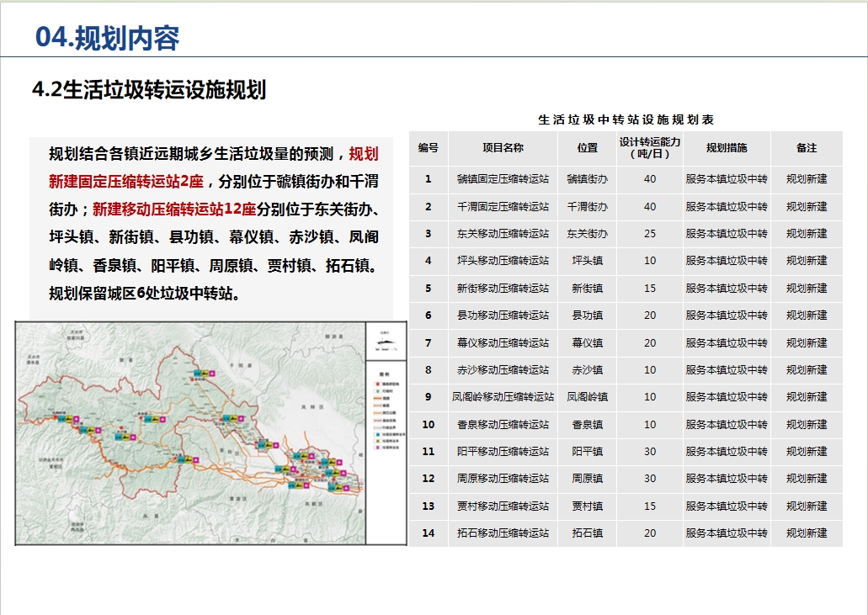The image size is (868, 615).
Task: Select the heading "4.2生活垃圾转运设施规划"
Action: (149, 89)
